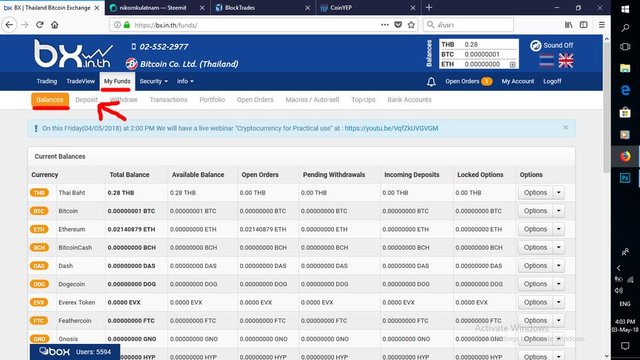Image resolution: width=640 pixels, height=360 pixels.
Task: Reload the page with refresh icon
Action: [x=40, y=25]
